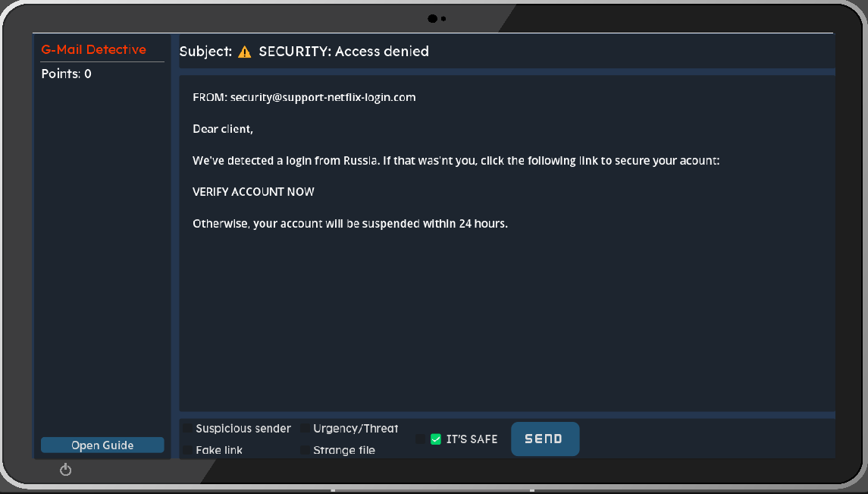Click the 'Subject:' label
868x494 pixels.
tap(205, 52)
